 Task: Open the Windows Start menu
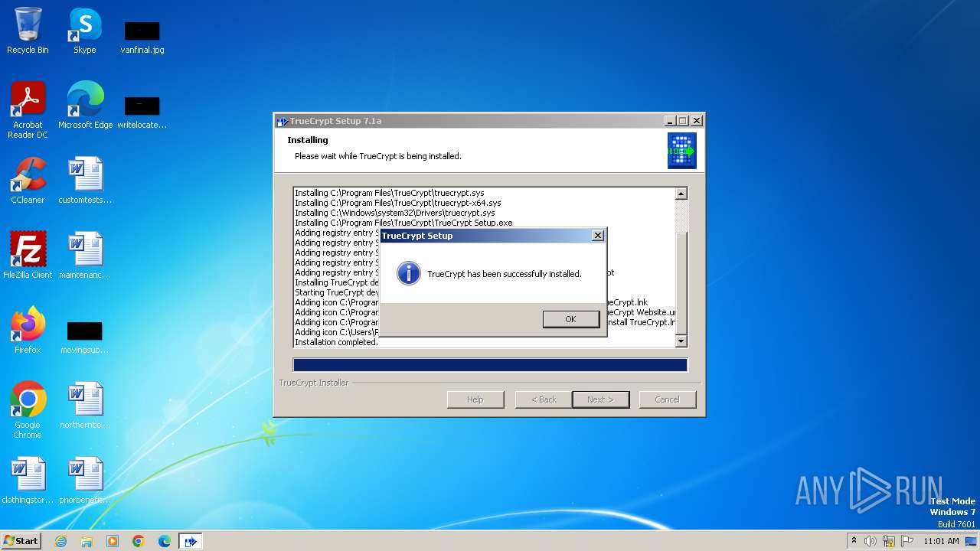(x=21, y=540)
